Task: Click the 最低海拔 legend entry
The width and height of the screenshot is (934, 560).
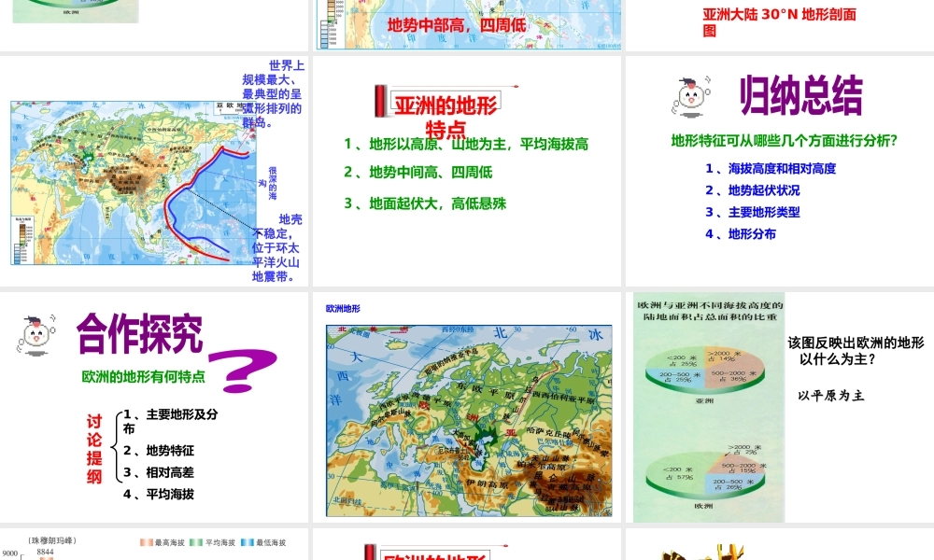Action: coord(263,543)
